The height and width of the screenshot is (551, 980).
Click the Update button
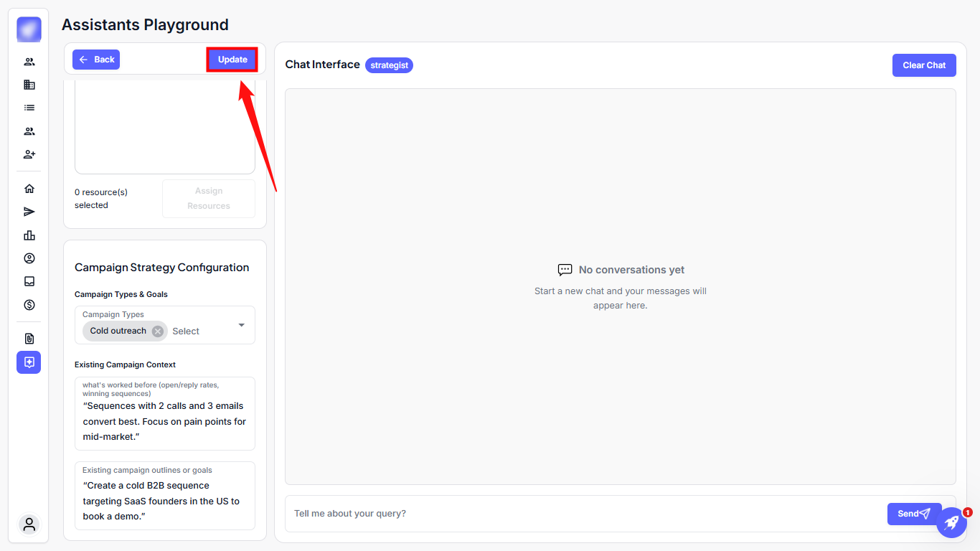click(232, 60)
